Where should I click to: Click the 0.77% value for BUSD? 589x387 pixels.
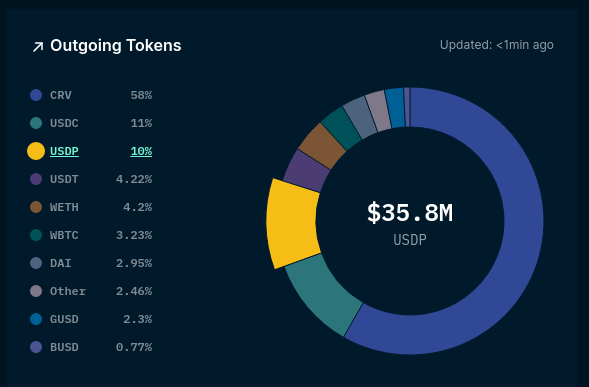(x=134, y=347)
